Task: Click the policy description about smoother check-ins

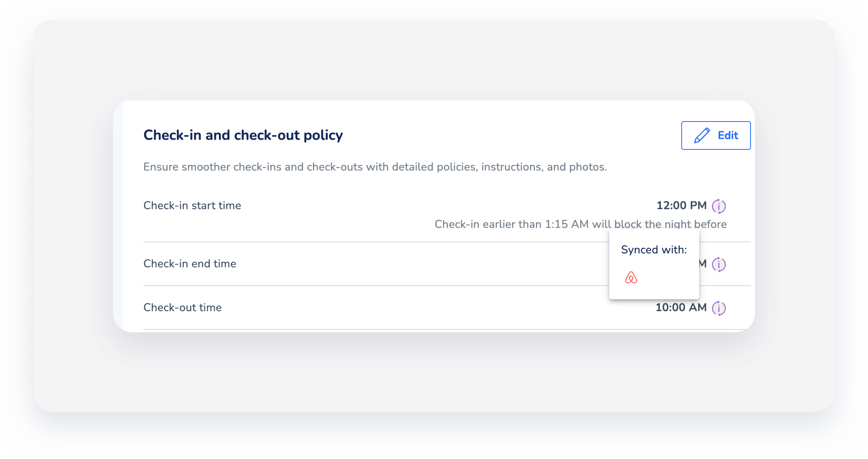Action: tap(375, 167)
